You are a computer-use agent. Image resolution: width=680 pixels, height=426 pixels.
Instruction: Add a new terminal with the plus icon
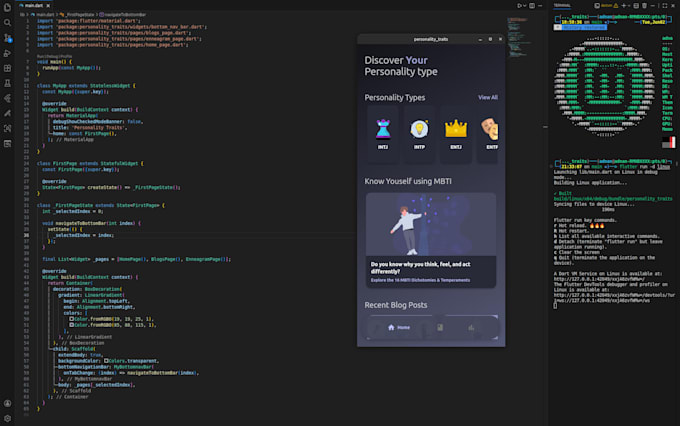coord(624,6)
